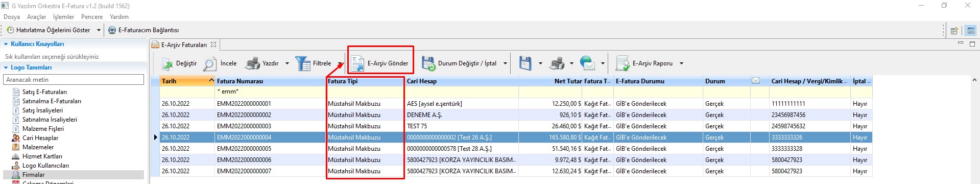Click the E-Arşiv Faturaları tab icon
Image resolution: width=980 pixels, height=184 pixels.
pyautogui.click(x=155, y=45)
